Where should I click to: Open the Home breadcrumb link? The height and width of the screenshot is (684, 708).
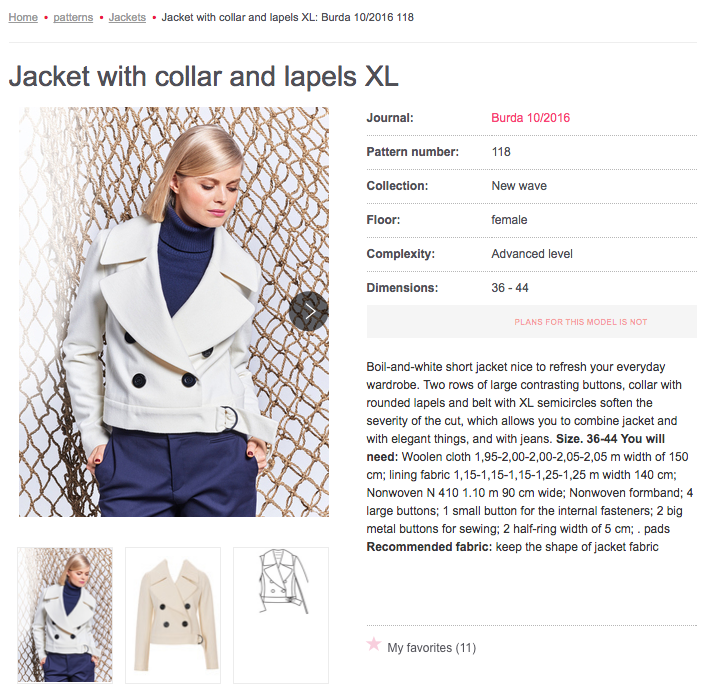pos(23,17)
